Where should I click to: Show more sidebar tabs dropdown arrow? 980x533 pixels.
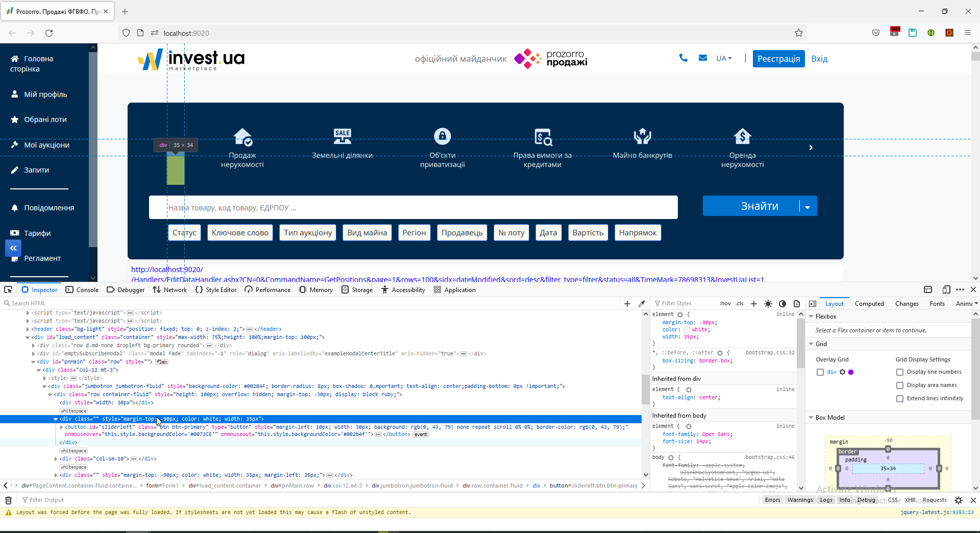tap(976, 303)
